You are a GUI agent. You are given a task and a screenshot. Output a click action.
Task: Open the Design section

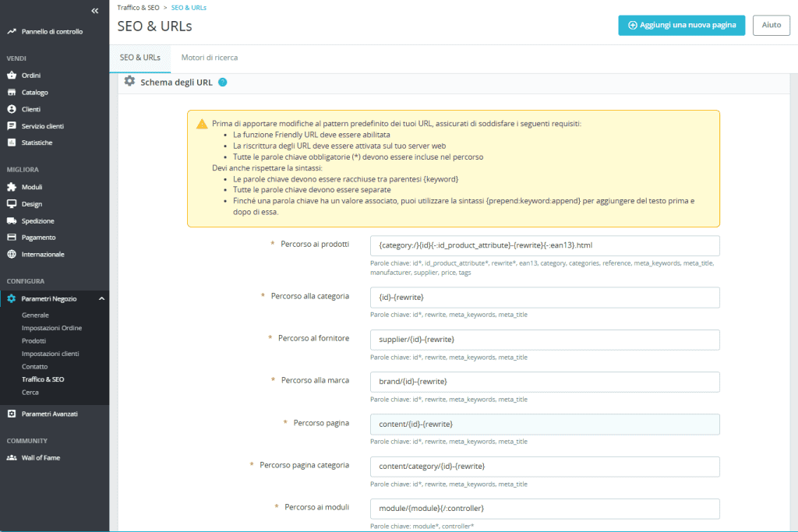click(x=33, y=203)
